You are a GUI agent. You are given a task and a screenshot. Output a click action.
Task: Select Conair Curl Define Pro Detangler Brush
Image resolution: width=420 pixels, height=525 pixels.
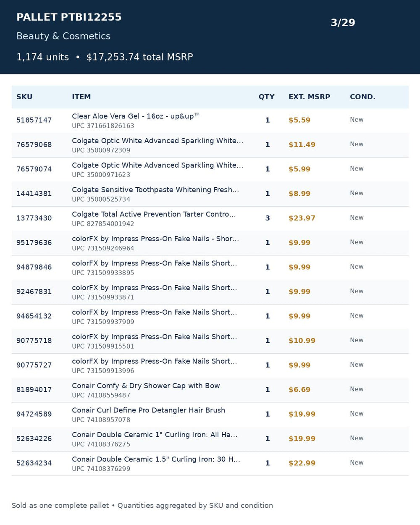point(148,410)
